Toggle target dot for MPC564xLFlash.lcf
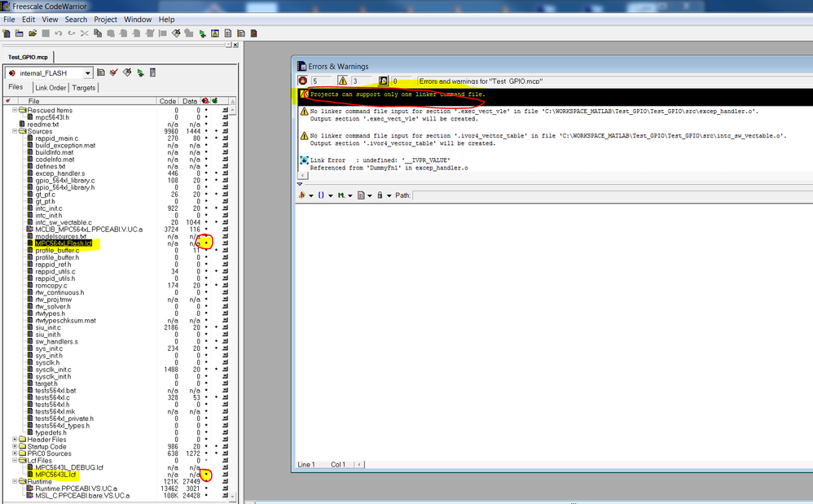Screen dimensions: 813x504 coord(206,243)
